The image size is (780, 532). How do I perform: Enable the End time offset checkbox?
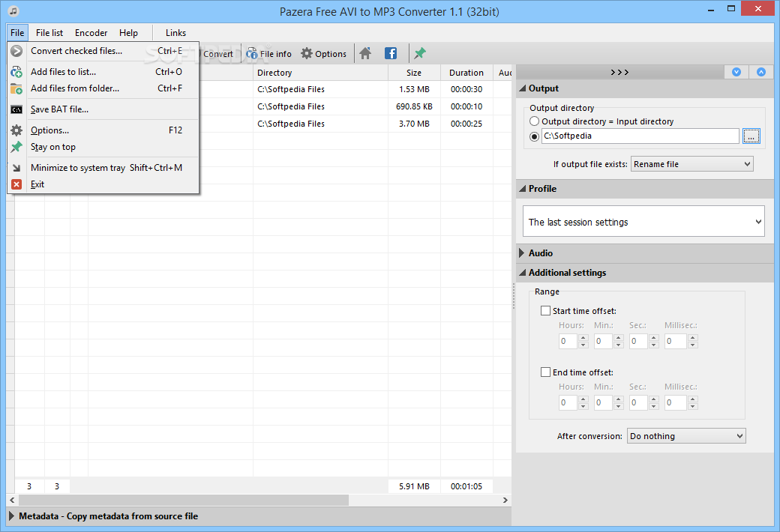pos(546,372)
